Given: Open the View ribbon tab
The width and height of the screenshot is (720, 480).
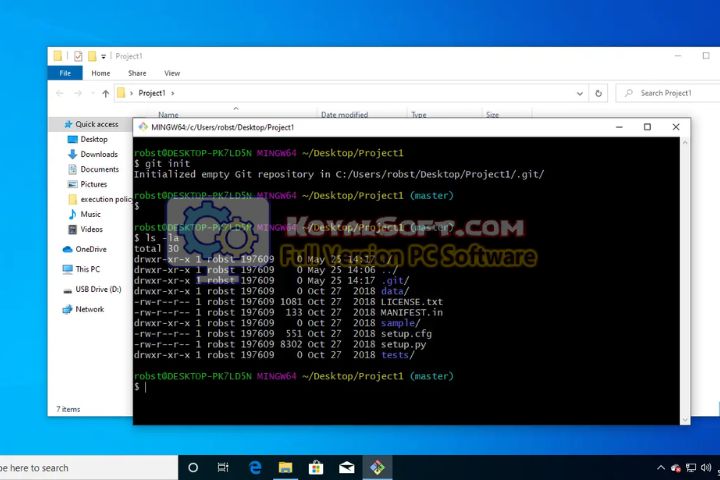Looking at the screenshot, I should point(172,73).
